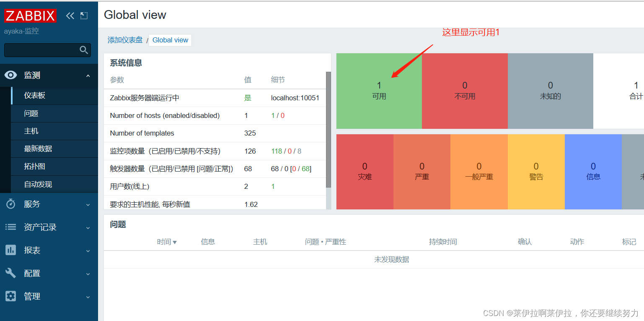Click the stopwatch icon for 服务
This screenshot has height=321, width=644.
tap(10, 204)
